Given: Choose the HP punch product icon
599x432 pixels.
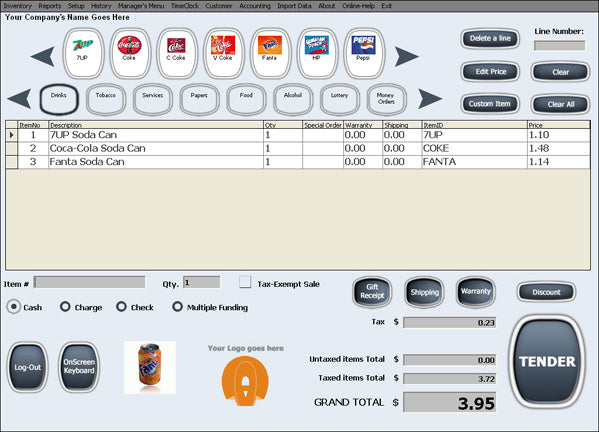Looking at the screenshot, I should coord(317,53).
